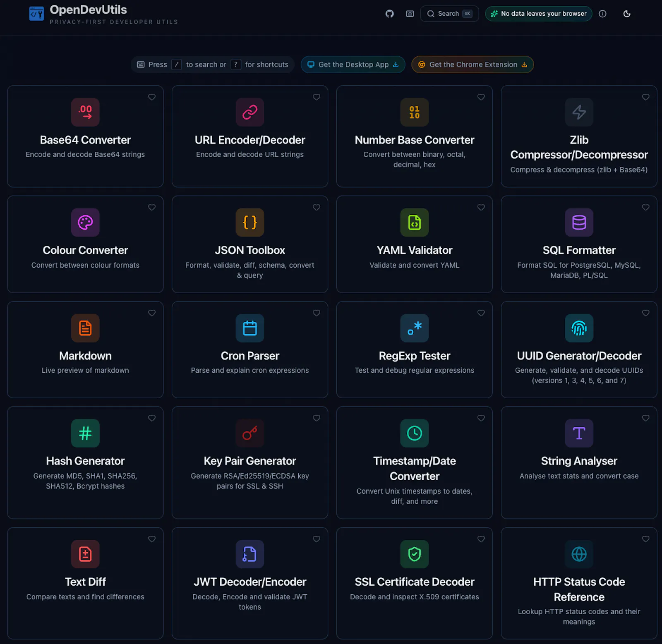Favorite the SSL Certificate Decoder card
The height and width of the screenshot is (644, 662).
point(481,539)
